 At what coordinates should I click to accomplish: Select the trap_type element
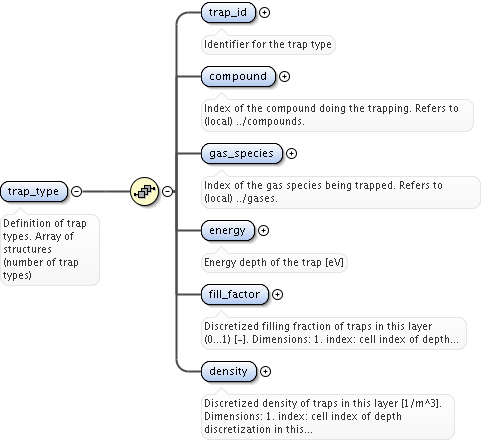(34, 192)
